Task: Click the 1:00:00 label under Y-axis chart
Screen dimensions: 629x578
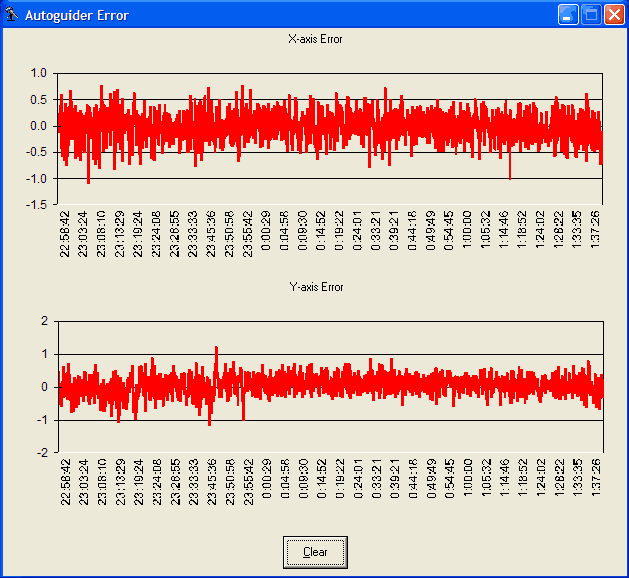Action: [x=467, y=482]
